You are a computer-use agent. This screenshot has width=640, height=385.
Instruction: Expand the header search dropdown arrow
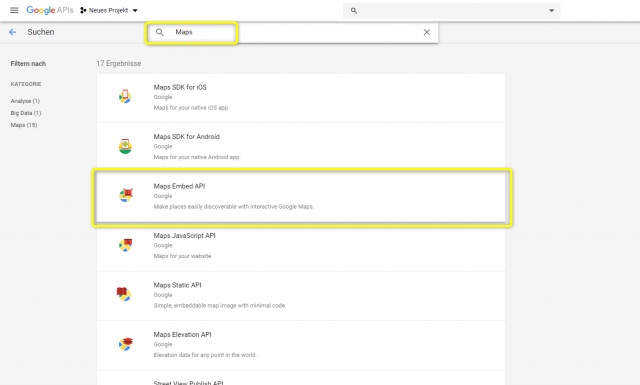point(551,11)
